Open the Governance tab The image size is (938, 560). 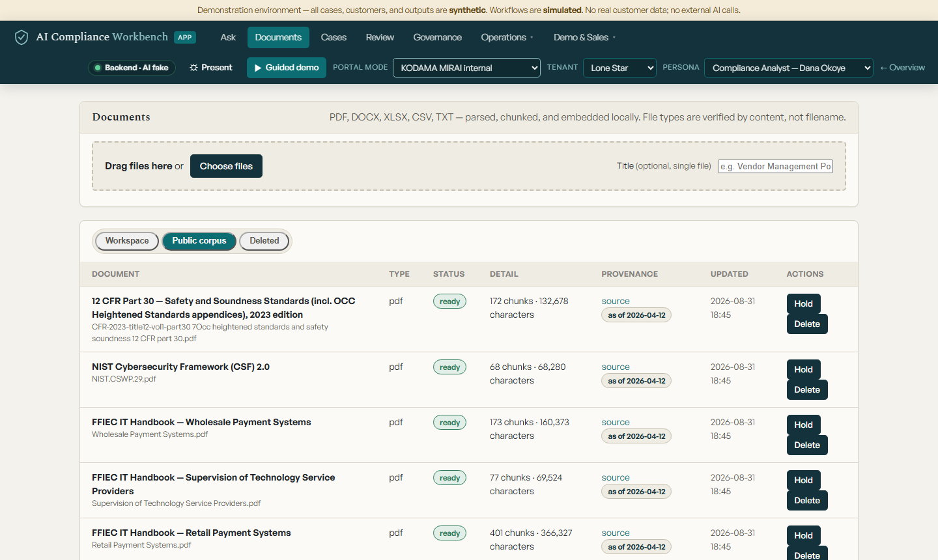(438, 37)
